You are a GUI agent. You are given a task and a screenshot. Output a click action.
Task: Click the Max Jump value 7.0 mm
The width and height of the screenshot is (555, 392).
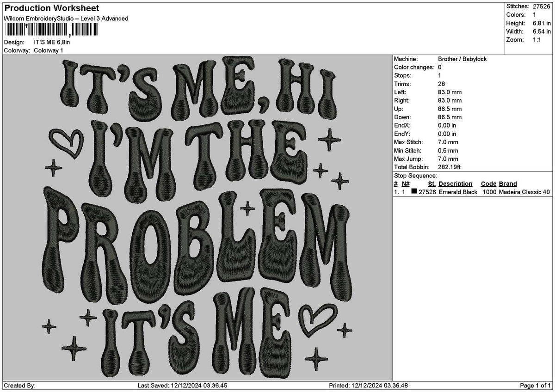(448, 159)
